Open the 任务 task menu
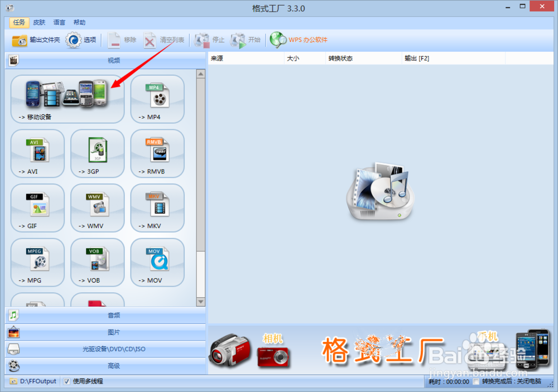The height and width of the screenshot is (392, 558). (x=19, y=22)
